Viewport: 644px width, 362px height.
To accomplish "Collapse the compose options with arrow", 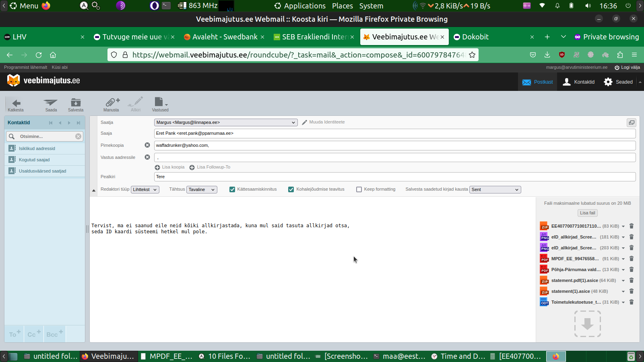I will 94,190.
